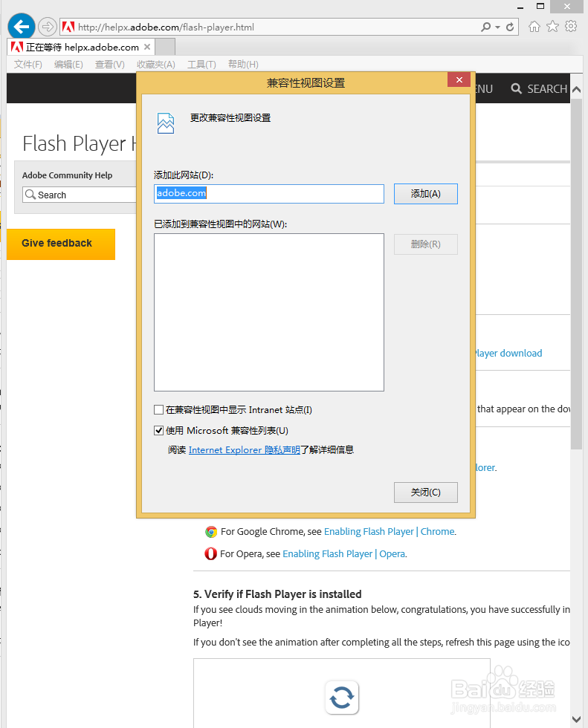Click the added websites list box
The width and height of the screenshot is (588, 728).
tap(269, 312)
